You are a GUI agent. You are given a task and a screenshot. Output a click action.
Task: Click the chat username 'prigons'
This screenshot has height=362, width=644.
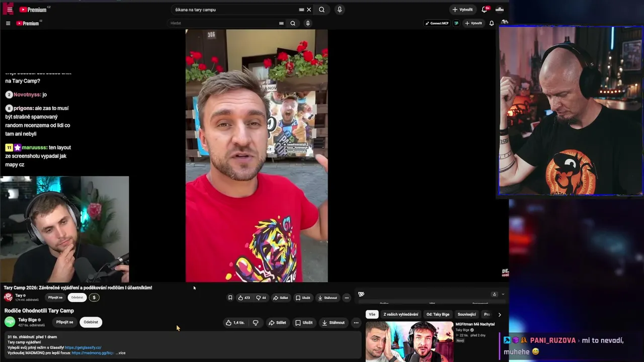(x=24, y=108)
